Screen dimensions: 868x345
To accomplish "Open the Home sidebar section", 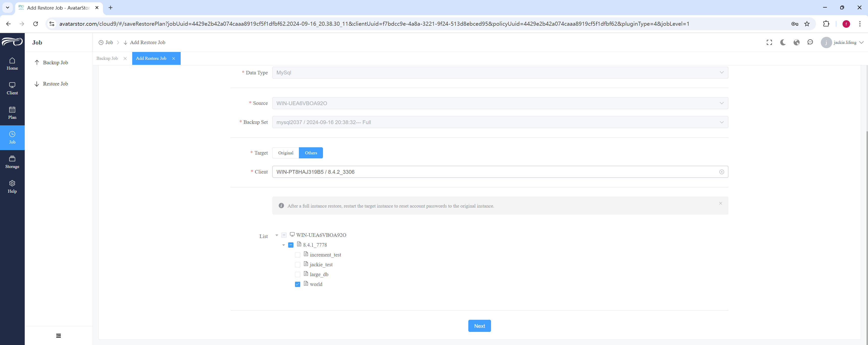I will pyautogui.click(x=12, y=64).
